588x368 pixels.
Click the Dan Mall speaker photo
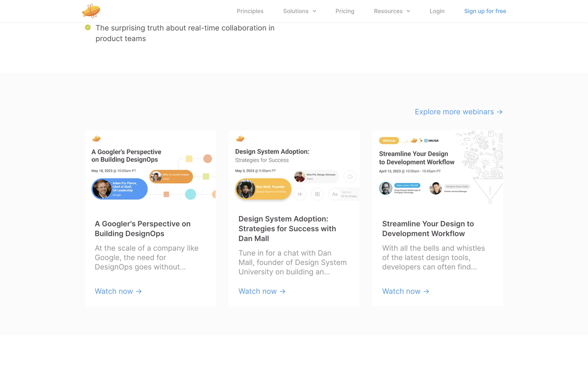coord(246,189)
